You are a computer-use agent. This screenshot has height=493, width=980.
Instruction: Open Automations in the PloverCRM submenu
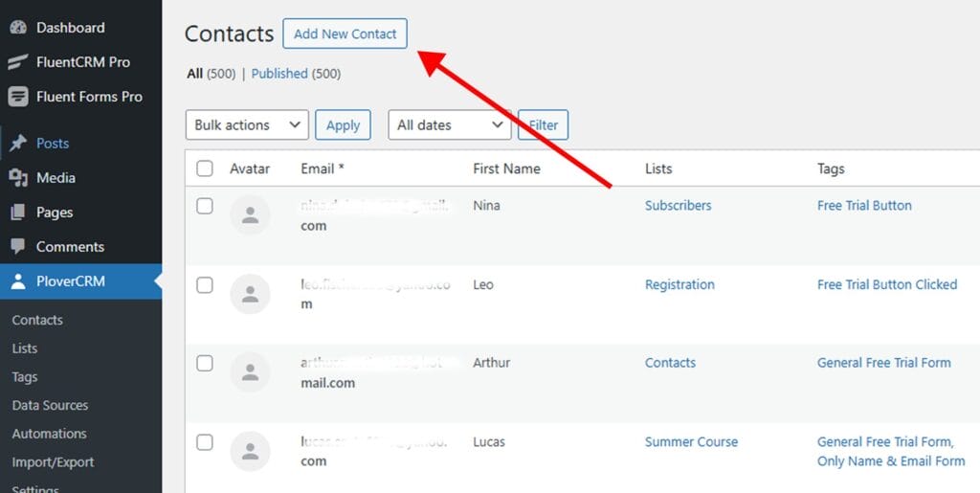[x=49, y=434]
